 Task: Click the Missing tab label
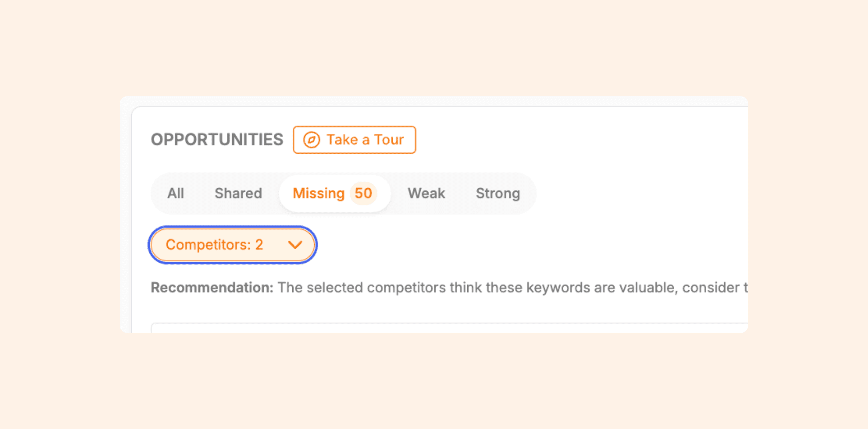318,193
